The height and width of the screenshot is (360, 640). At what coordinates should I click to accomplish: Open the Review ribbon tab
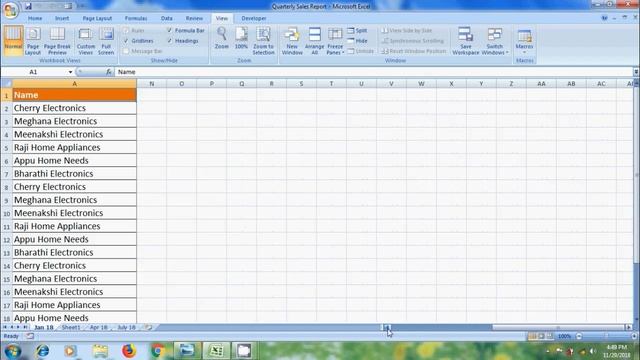tap(194, 18)
